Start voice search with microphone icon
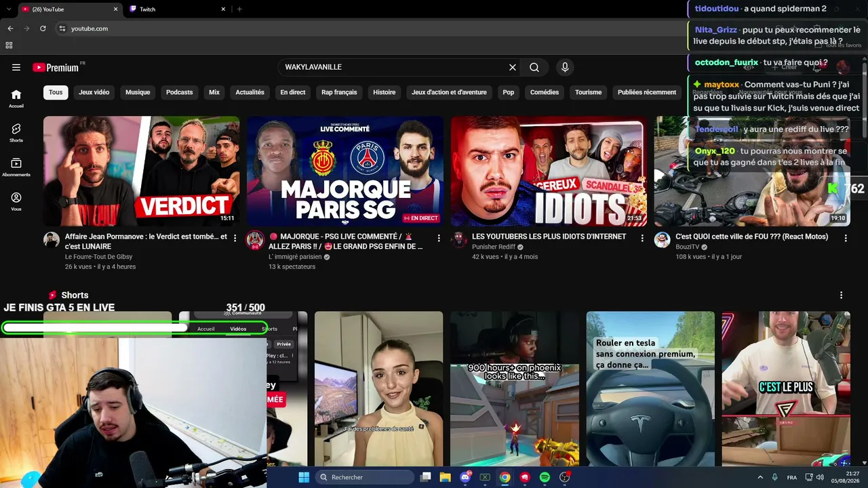868x488 pixels. pyautogui.click(x=565, y=67)
